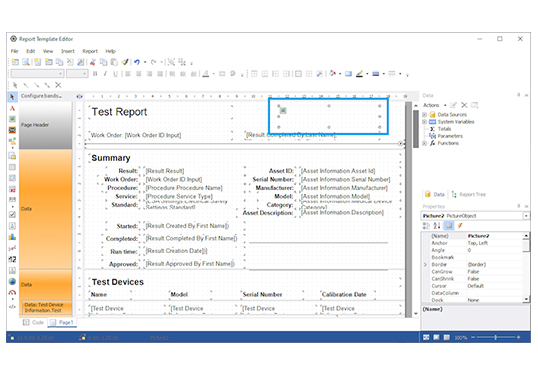The height and width of the screenshot is (374, 538).
Task: Select the HTML code object tool
Action: [x=12, y=306]
